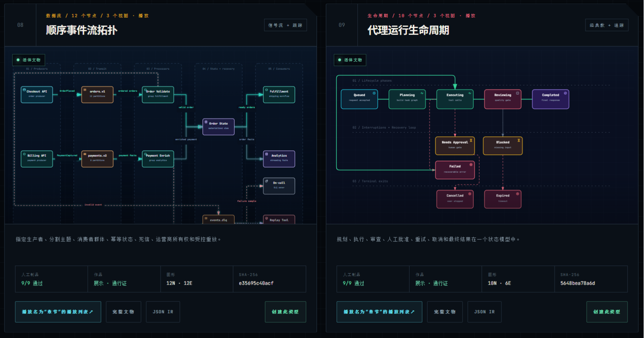The image size is (644, 338).
Task: Click '02 / Interruptions + Recovery loop' label
Action: [384, 128]
